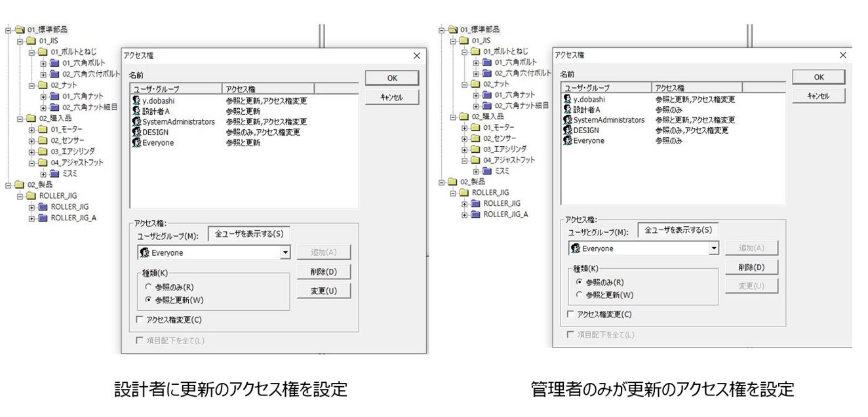This screenshot has height=417, width=868.
Task: Click DESIGN group icon in right dialog list
Action: pos(568,130)
